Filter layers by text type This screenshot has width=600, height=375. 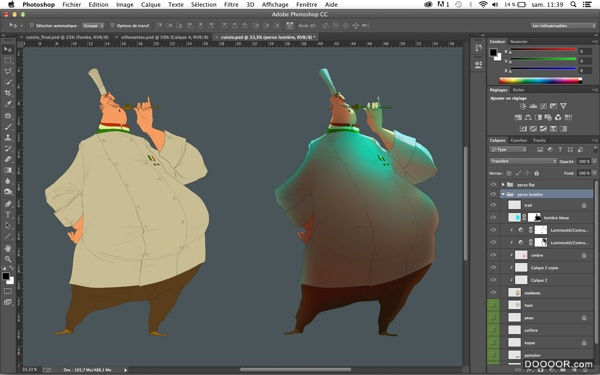tap(560, 150)
